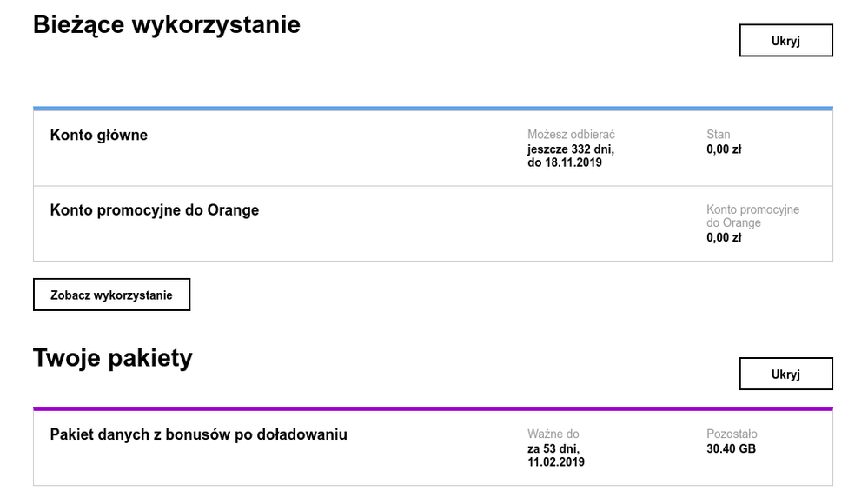This screenshot has width=868, height=504.
Task: Select the Konto główne row title
Action: point(99,135)
